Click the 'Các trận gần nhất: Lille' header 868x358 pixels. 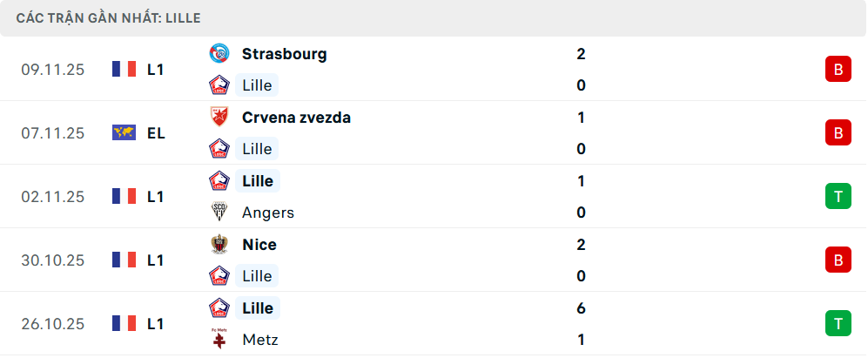pos(109,17)
